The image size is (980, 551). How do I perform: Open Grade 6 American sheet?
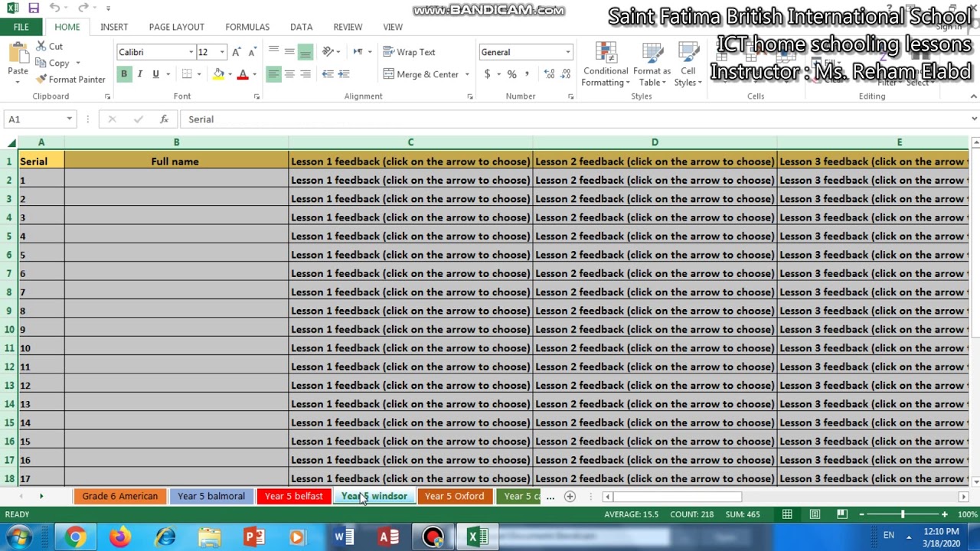(120, 497)
